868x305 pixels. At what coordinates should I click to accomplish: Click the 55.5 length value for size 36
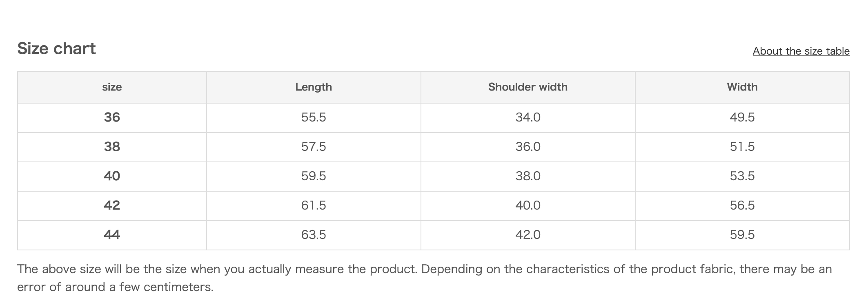[314, 117]
